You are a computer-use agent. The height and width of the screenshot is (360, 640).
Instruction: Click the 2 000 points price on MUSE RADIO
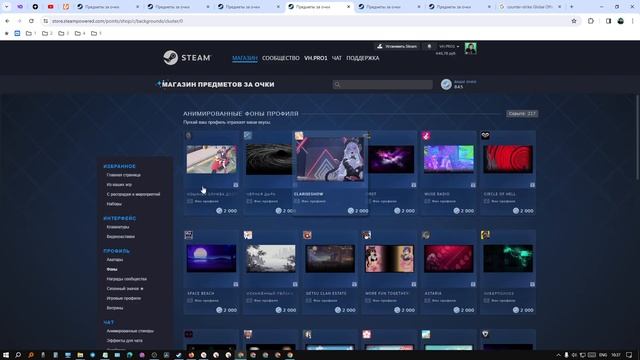(464, 211)
